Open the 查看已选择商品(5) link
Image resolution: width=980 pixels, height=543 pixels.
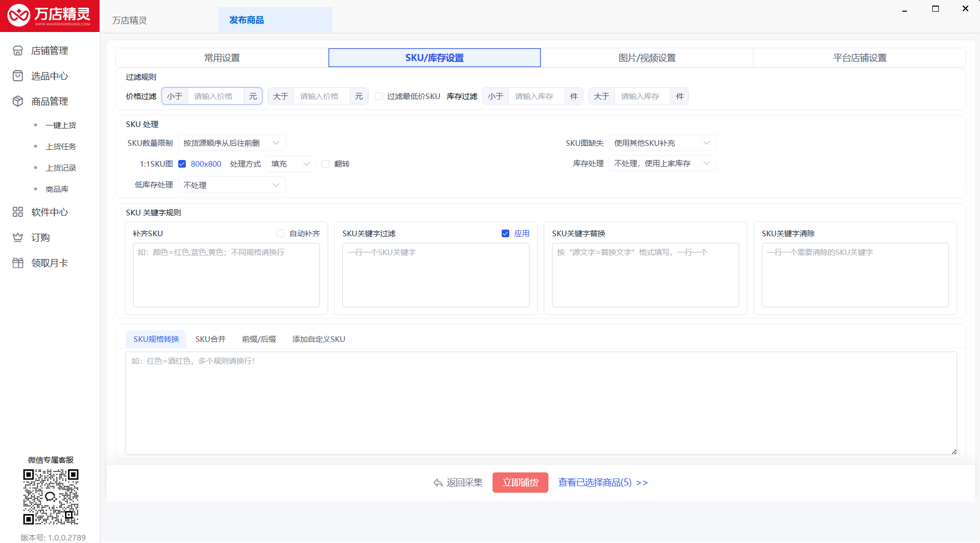pyautogui.click(x=603, y=483)
